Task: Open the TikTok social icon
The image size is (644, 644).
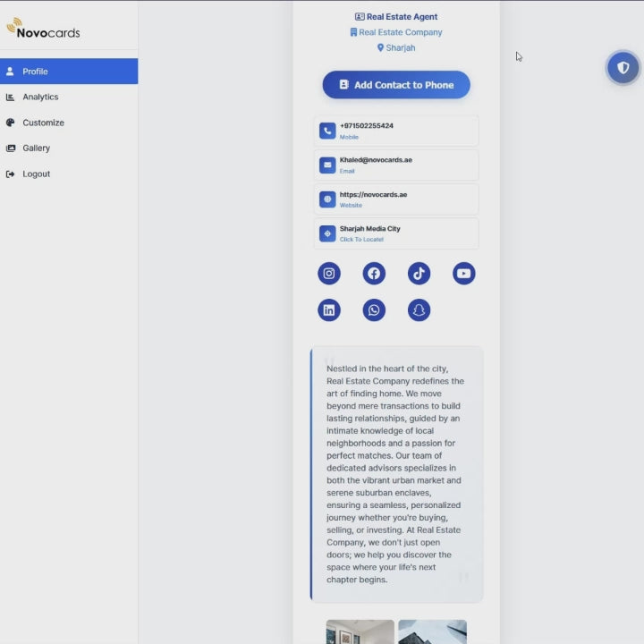Action: point(419,274)
